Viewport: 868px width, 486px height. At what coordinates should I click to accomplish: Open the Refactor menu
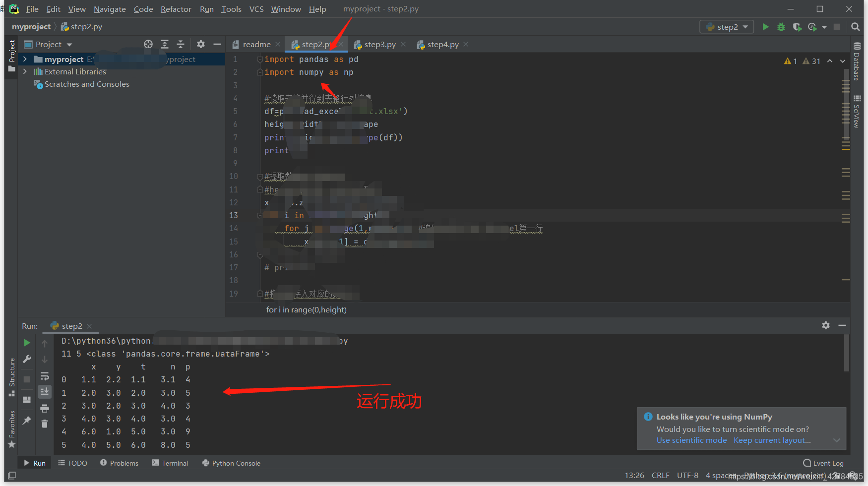click(x=176, y=9)
